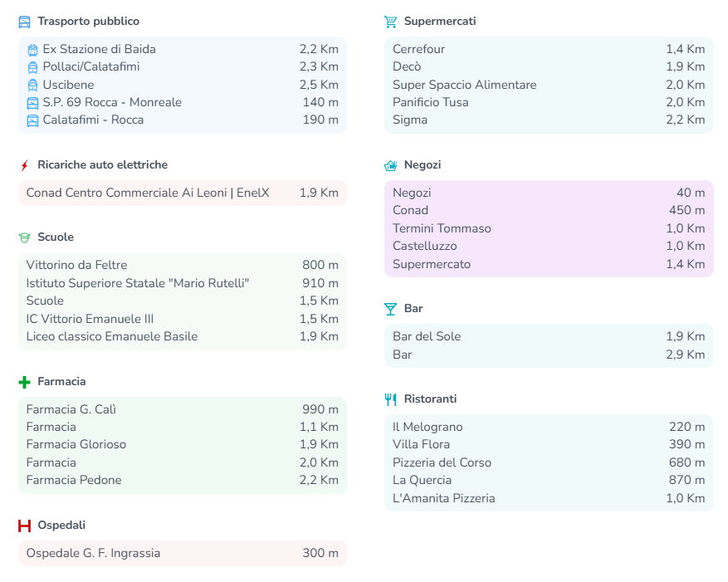Screen dimensions: 728x582
Task: Click the Scuole graduation cap icon
Action: (x=24, y=237)
